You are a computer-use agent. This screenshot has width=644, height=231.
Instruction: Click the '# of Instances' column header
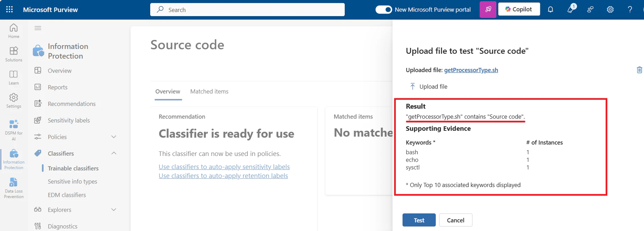544,142
